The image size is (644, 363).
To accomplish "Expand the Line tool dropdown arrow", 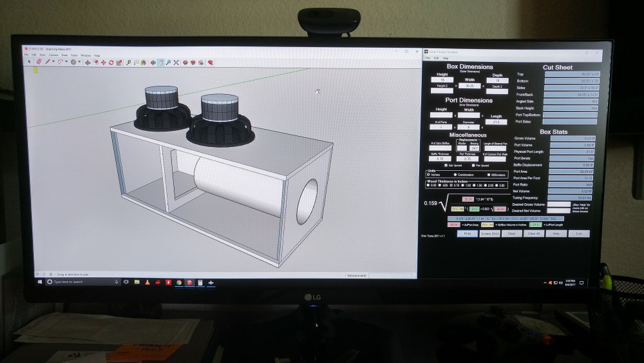I will coord(53,62).
